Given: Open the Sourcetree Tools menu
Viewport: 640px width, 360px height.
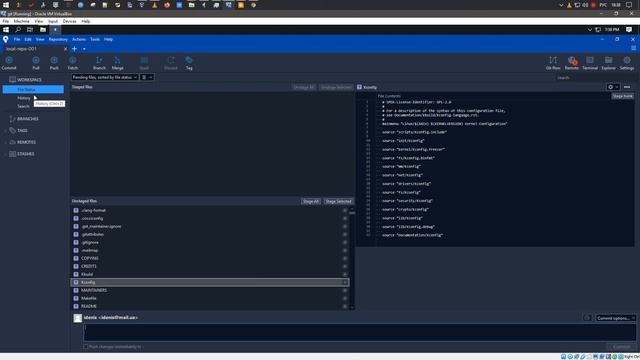Looking at the screenshot, I should pos(95,39).
